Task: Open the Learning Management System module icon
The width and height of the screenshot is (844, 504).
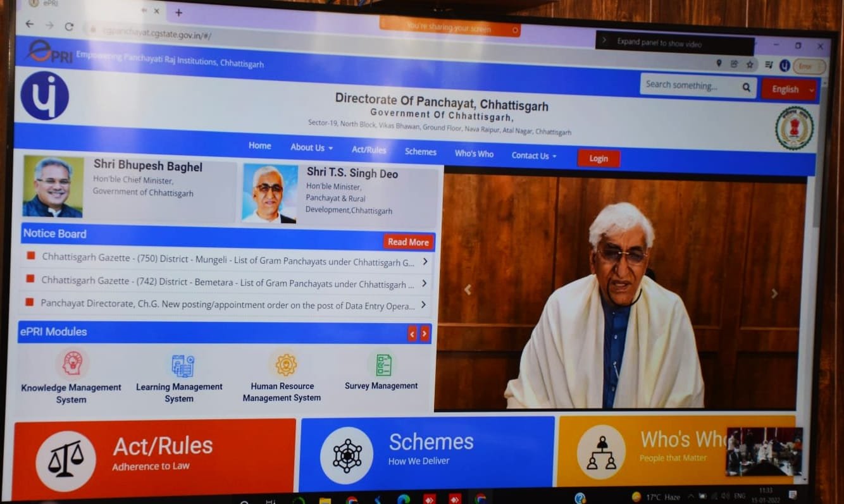Action: 183,366
